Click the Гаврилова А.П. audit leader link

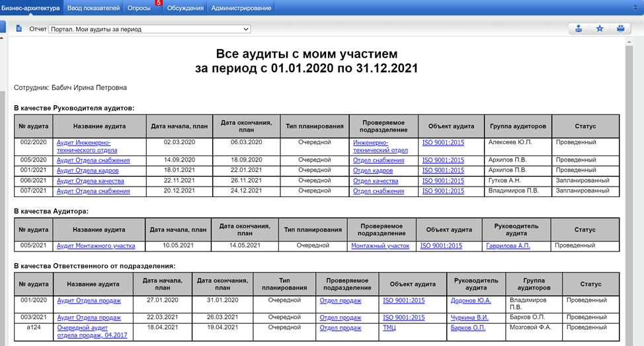coord(508,245)
